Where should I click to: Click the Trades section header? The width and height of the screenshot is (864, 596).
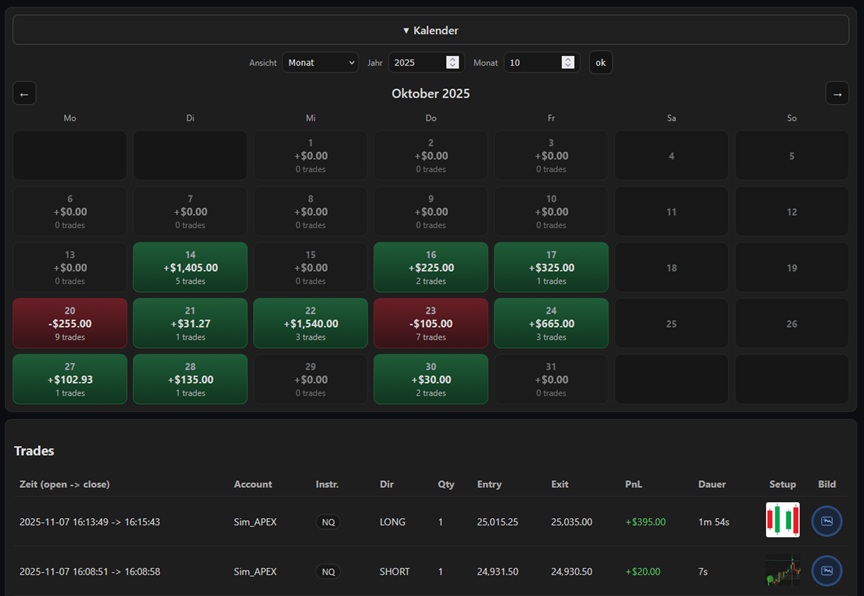34,451
